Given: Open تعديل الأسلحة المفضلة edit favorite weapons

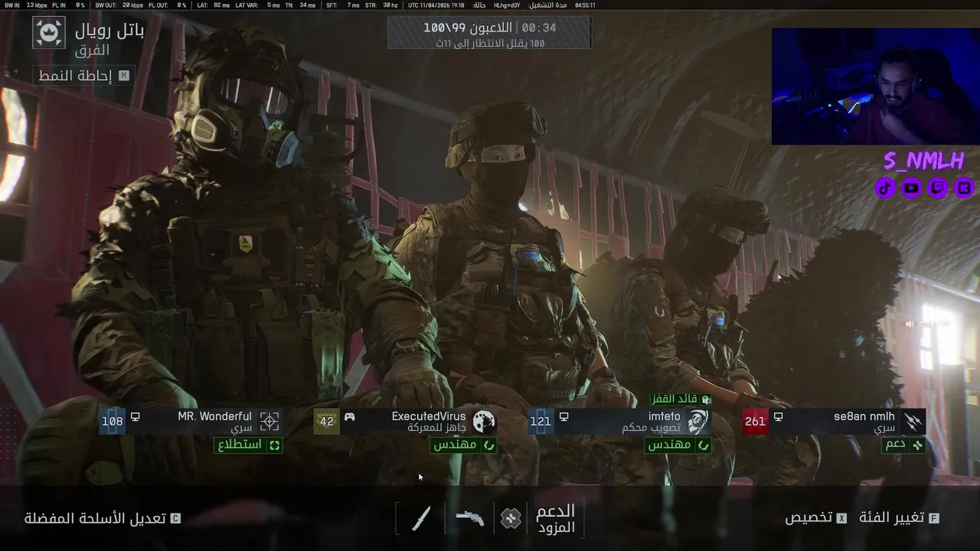Looking at the screenshot, I should pyautogui.click(x=103, y=518).
